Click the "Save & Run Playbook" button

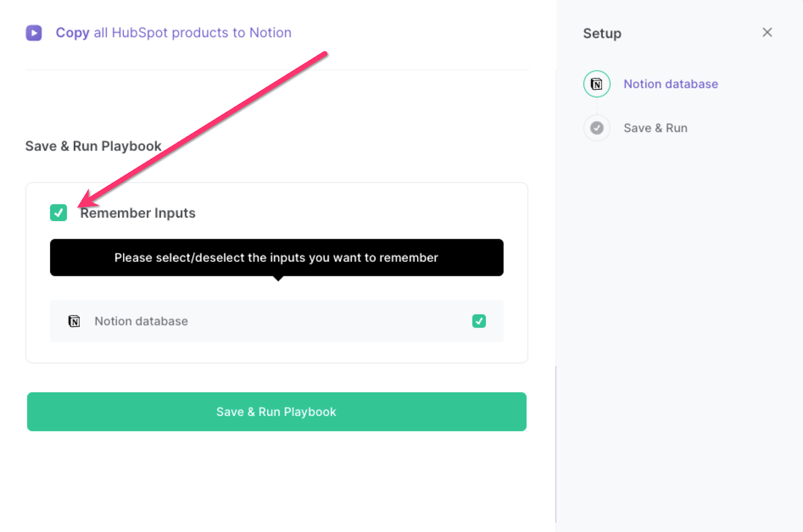[276, 412]
